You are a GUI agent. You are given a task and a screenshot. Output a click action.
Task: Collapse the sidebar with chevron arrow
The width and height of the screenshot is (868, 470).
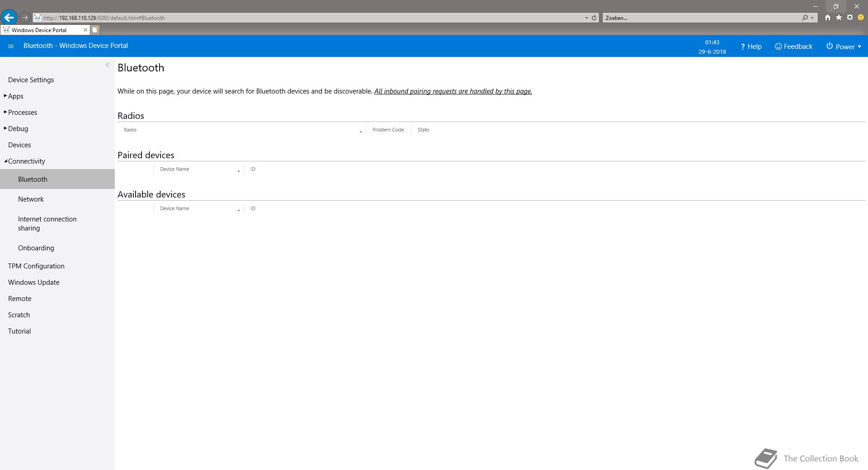point(108,65)
